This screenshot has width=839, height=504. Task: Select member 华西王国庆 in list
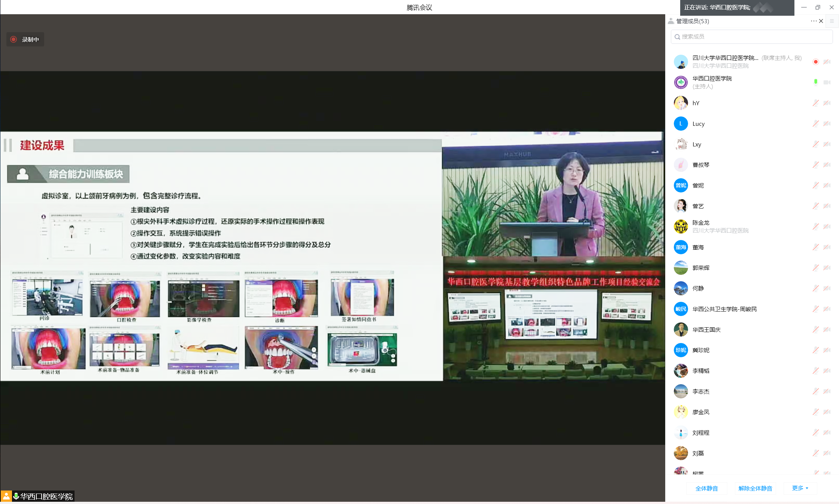(752, 330)
